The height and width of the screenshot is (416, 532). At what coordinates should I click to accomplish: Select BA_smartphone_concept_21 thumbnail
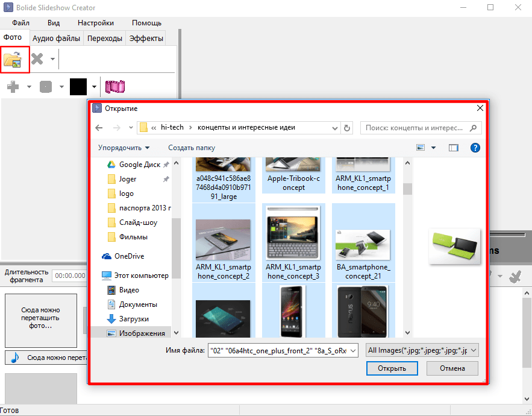[363, 242]
